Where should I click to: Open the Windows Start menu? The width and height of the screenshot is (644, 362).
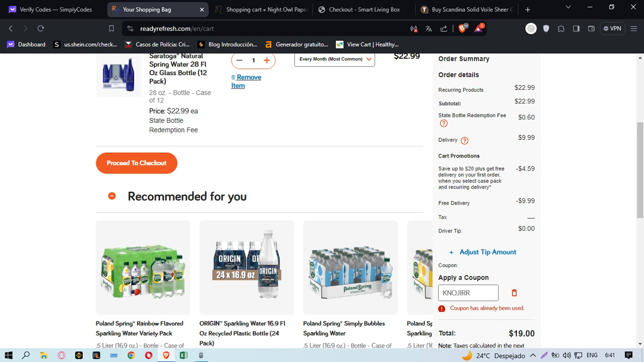point(9,355)
